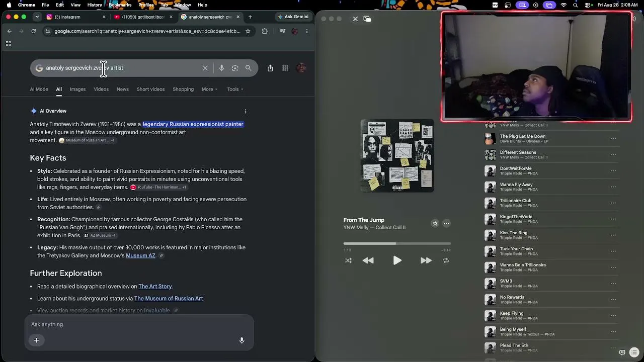Open more options for From The Jump
This screenshot has height=362, width=644.
446,223
